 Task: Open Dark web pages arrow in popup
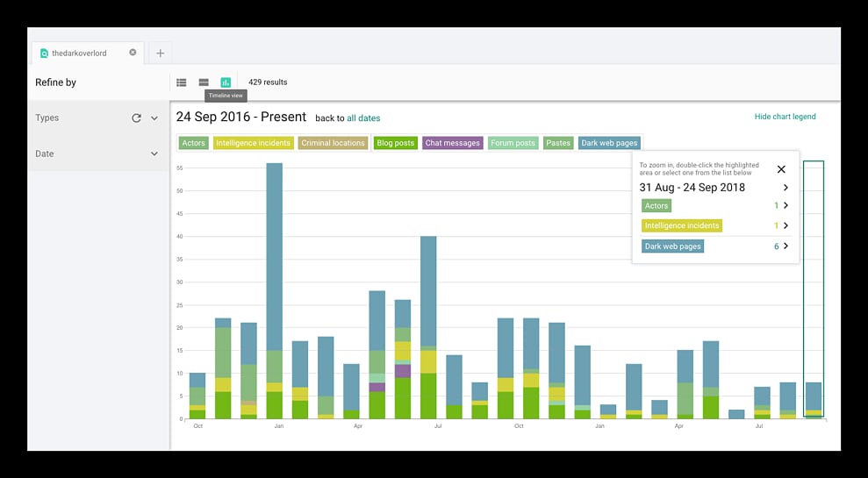click(786, 246)
